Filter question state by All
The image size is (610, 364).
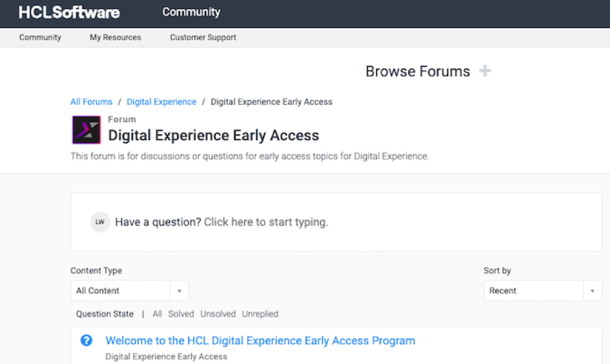(157, 314)
